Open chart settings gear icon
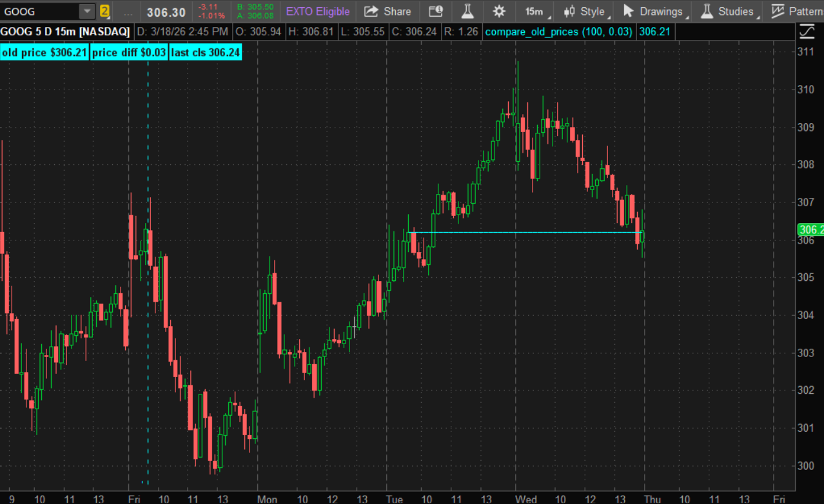 [x=499, y=12]
